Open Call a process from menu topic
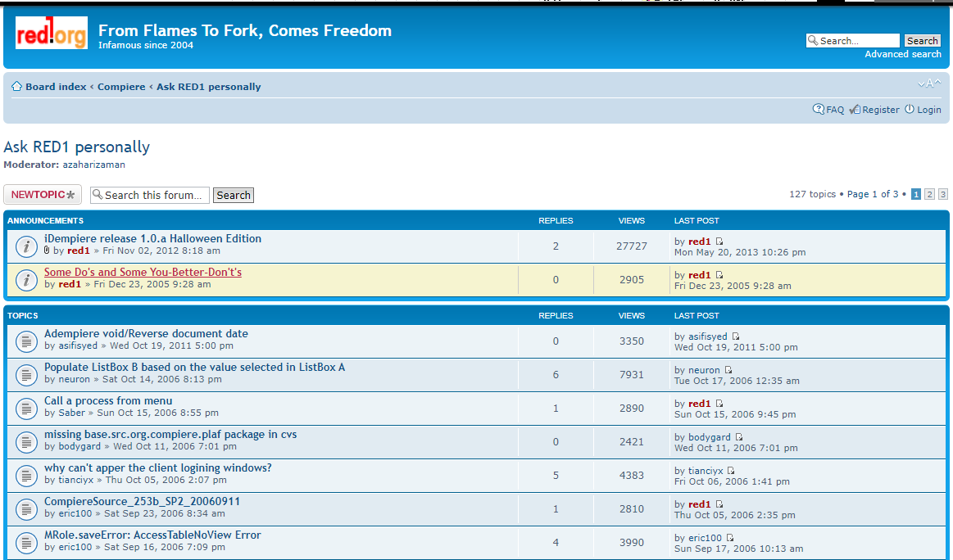The image size is (953, 560). pos(108,400)
